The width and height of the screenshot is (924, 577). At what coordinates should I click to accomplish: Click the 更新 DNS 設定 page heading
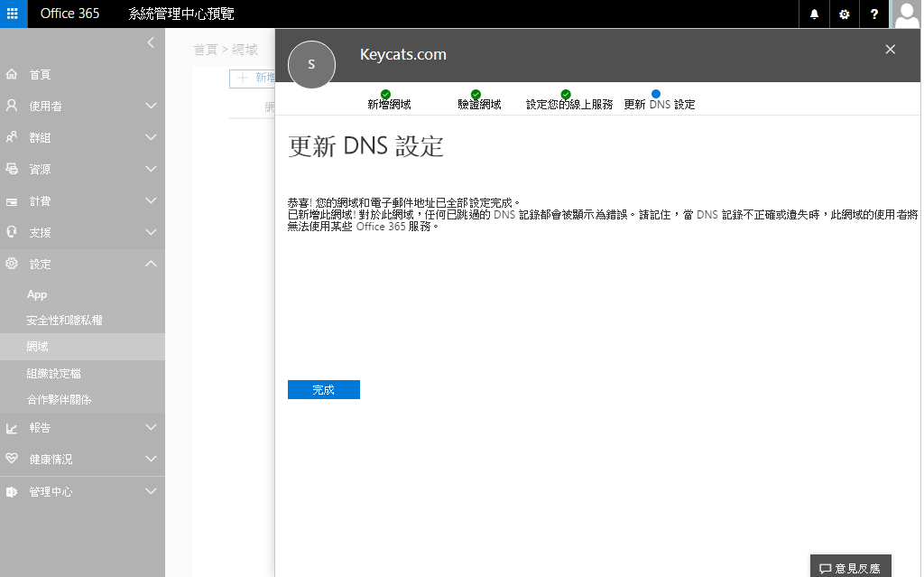365,145
